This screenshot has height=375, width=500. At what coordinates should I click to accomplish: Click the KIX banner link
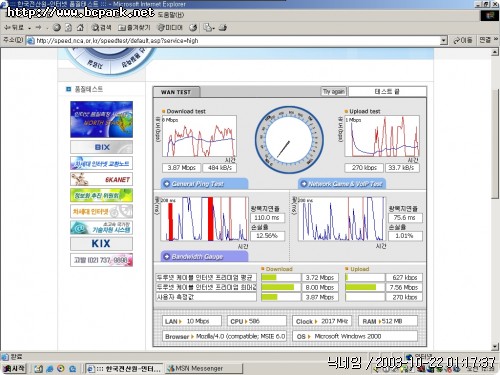(x=101, y=244)
